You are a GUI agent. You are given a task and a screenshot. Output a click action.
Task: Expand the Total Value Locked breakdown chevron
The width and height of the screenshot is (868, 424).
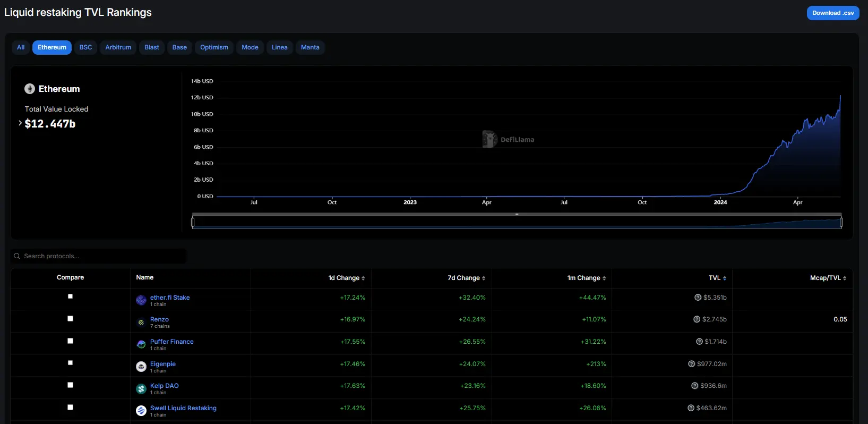(20, 123)
